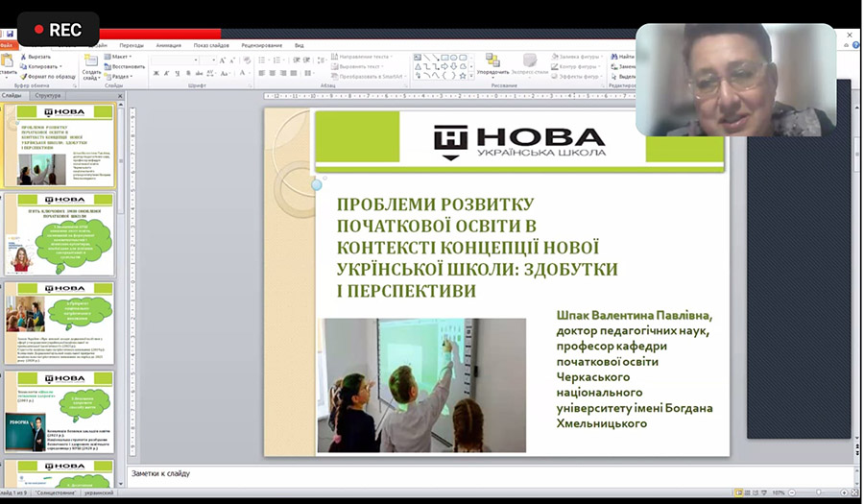Toggle strikethrough (abc) formatting
This screenshot has height=504, width=864.
click(x=199, y=73)
